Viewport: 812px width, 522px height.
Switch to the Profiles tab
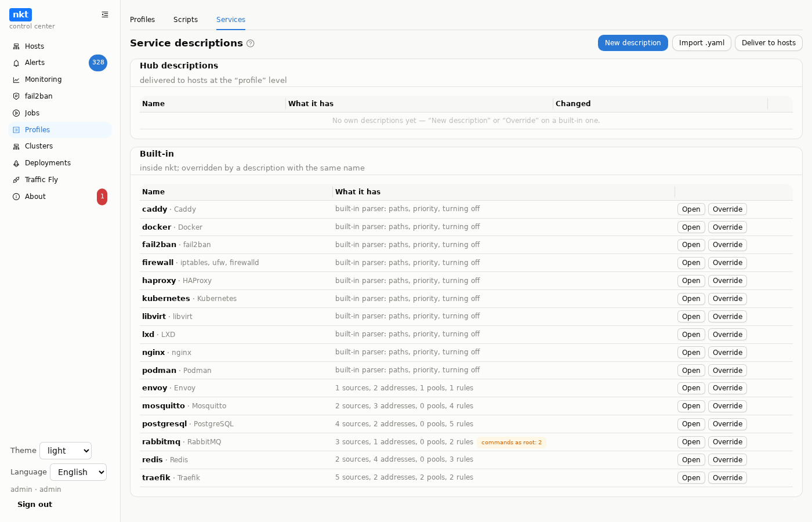(142, 20)
